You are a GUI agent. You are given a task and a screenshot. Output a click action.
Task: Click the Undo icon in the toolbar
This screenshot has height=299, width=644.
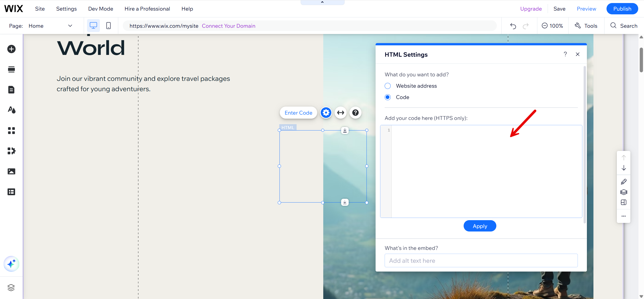tap(513, 25)
